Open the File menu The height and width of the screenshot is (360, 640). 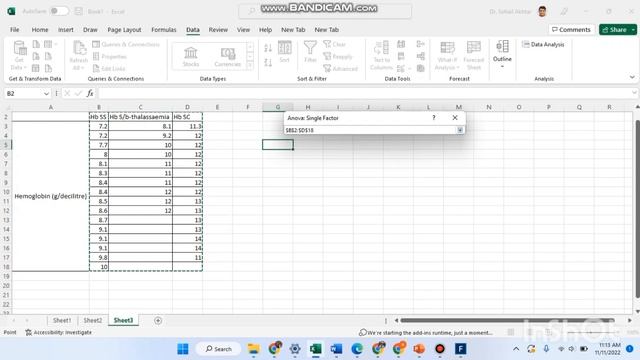(x=15, y=30)
